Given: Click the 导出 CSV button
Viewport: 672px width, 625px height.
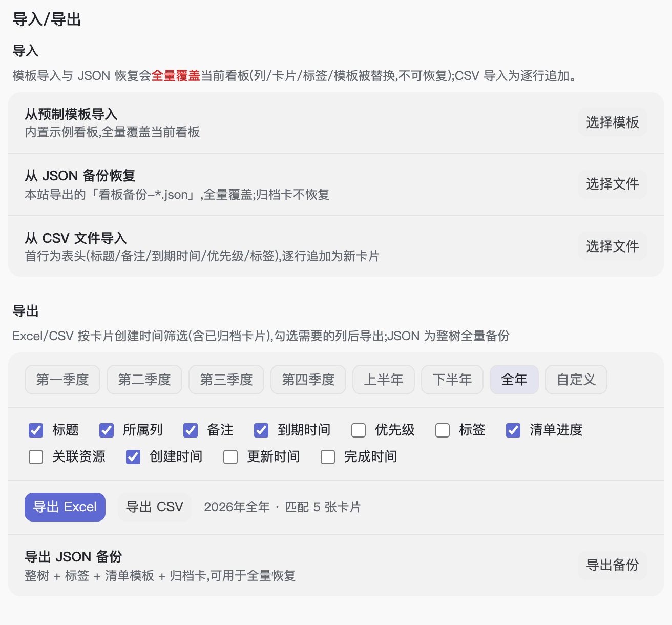Looking at the screenshot, I should (155, 507).
